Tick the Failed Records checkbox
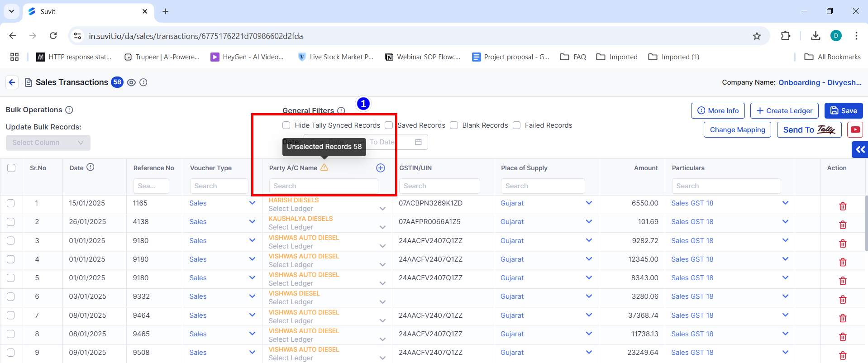 pyautogui.click(x=516, y=125)
